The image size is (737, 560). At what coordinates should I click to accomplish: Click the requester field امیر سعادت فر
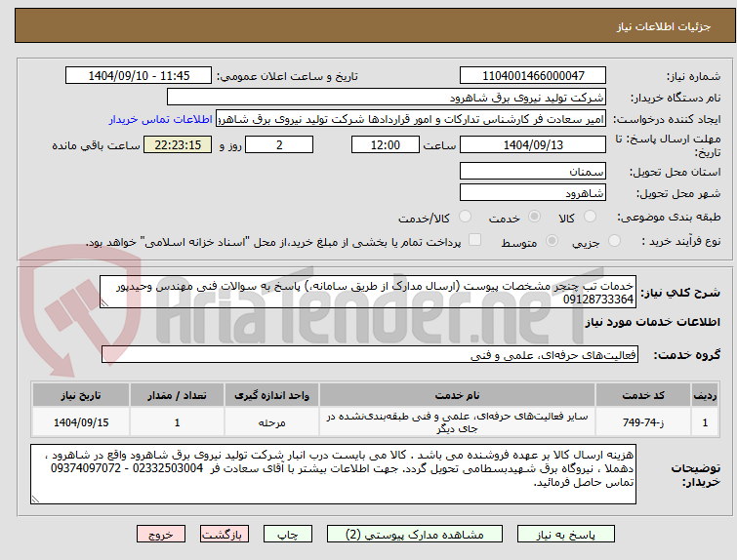[411, 119]
